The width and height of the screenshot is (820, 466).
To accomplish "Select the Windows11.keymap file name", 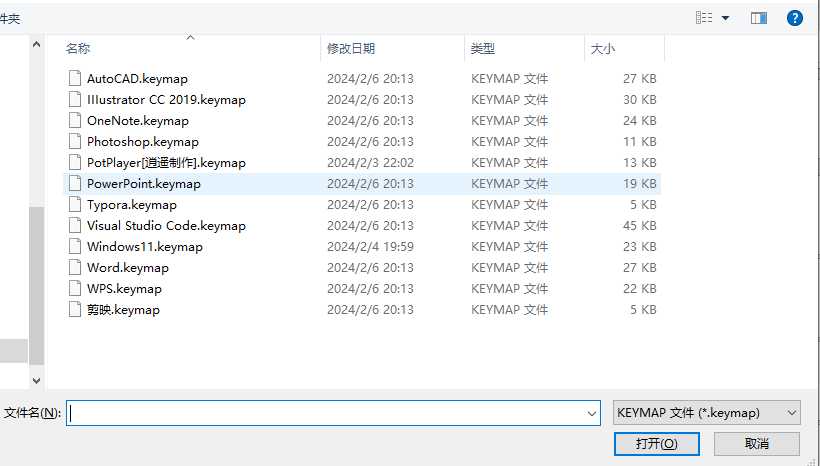I will (144, 246).
